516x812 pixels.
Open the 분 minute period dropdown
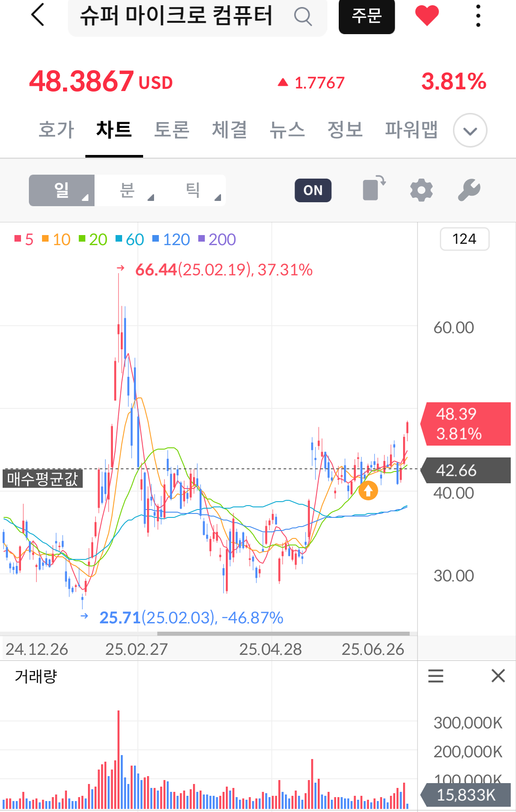tap(127, 190)
